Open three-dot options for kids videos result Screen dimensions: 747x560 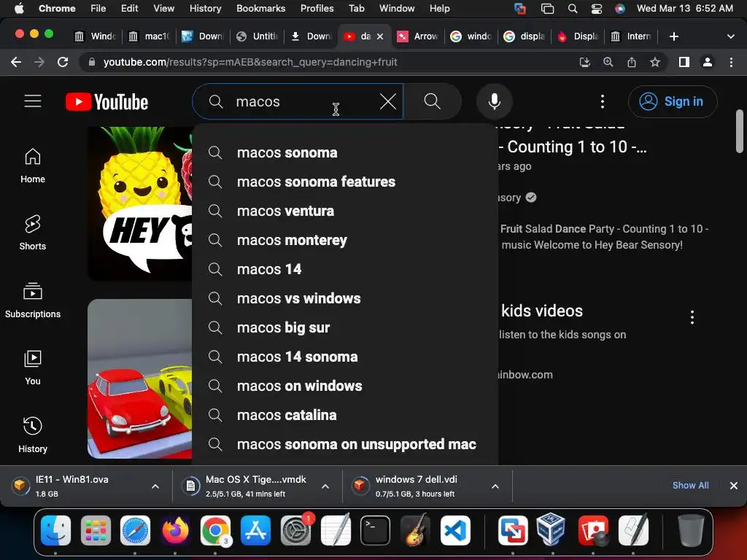point(692,317)
